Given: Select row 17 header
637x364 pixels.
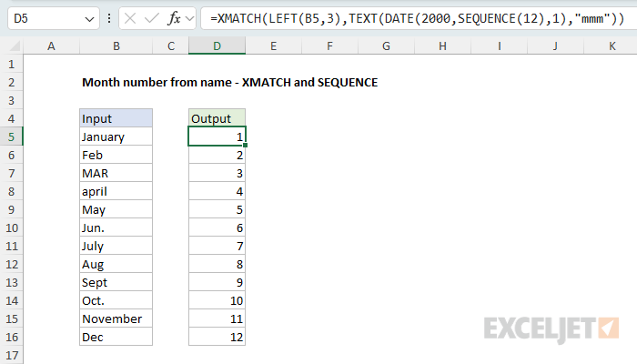Looking at the screenshot, I should click(x=11, y=355).
